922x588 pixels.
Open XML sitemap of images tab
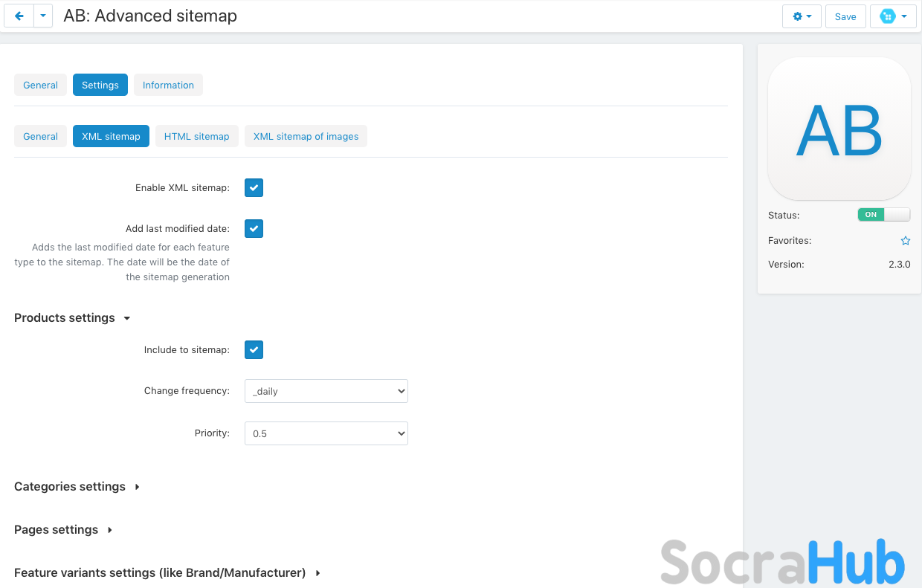coord(306,137)
